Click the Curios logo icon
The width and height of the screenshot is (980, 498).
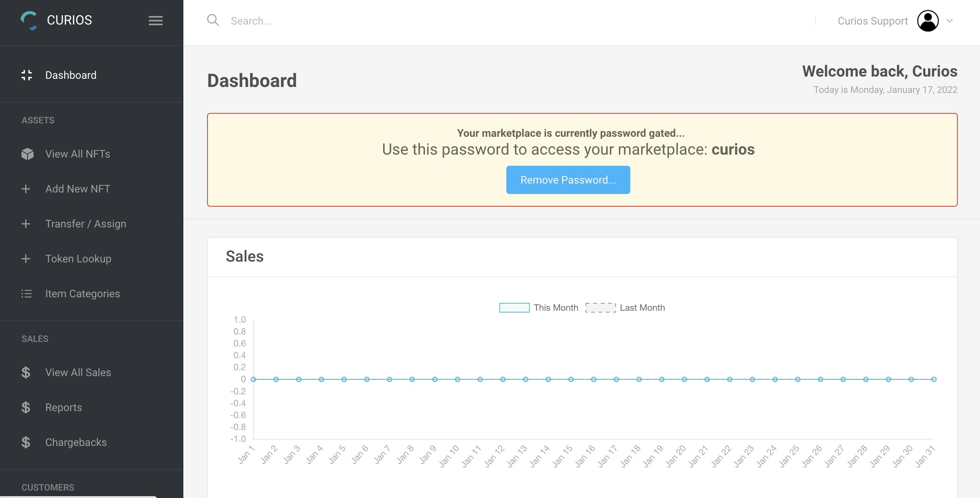29,20
